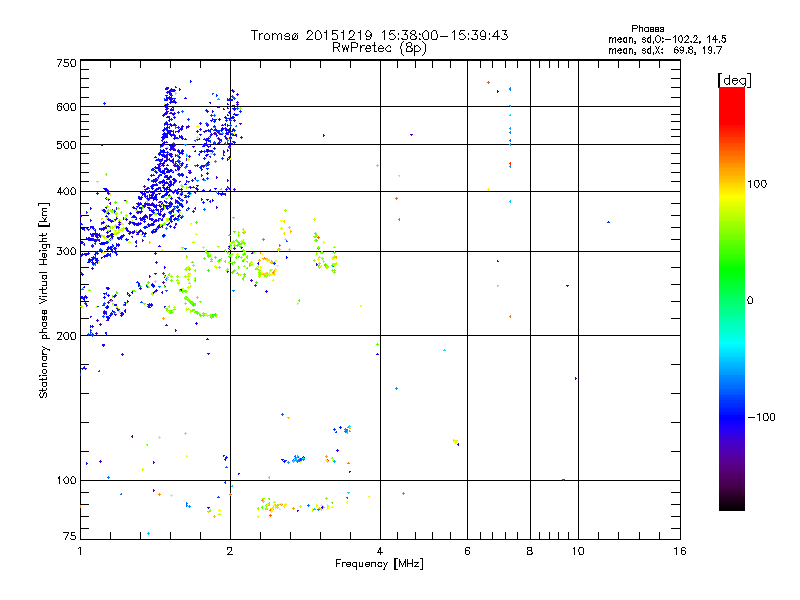The height and width of the screenshot is (600, 800).
Task: Click the "Phases" header text
Action: coord(647,29)
